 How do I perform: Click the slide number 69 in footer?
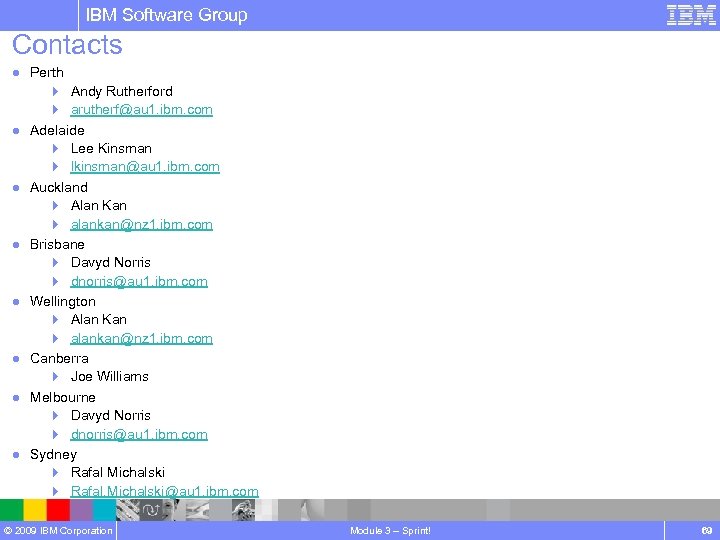pos(707,531)
